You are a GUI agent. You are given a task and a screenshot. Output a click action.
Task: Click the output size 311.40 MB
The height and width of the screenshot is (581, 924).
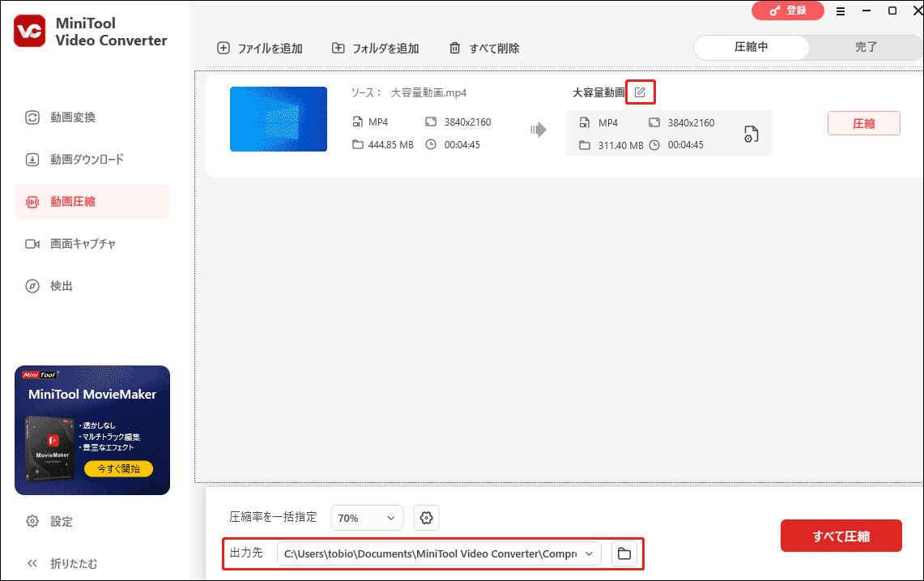click(620, 145)
